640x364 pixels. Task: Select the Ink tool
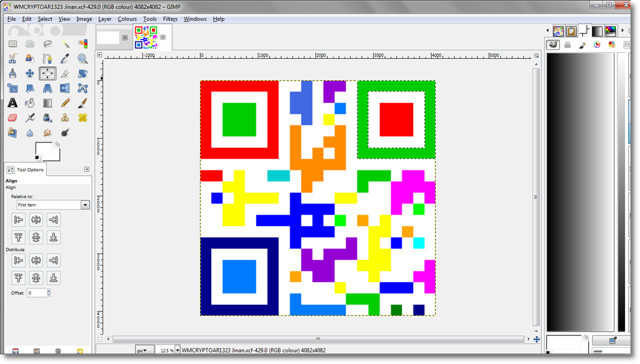coord(47,118)
